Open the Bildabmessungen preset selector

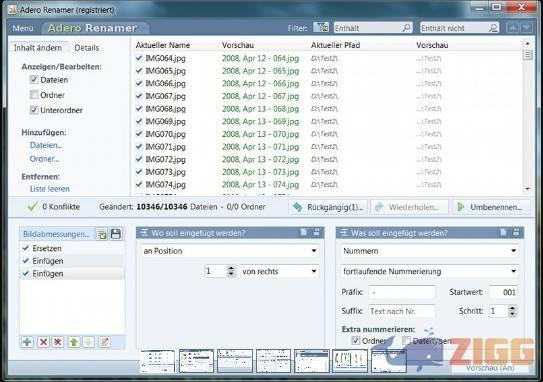pyautogui.click(x=57, y=234)
